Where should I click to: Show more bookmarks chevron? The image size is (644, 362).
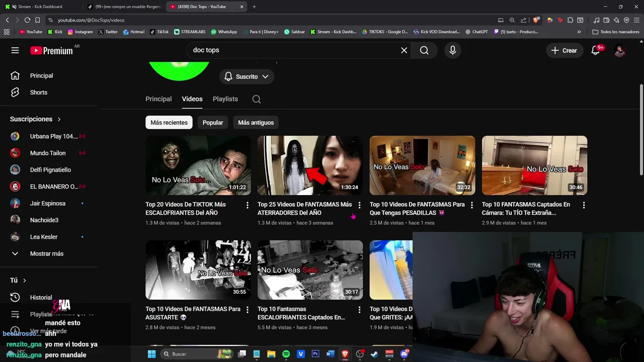tap(579, 32)
